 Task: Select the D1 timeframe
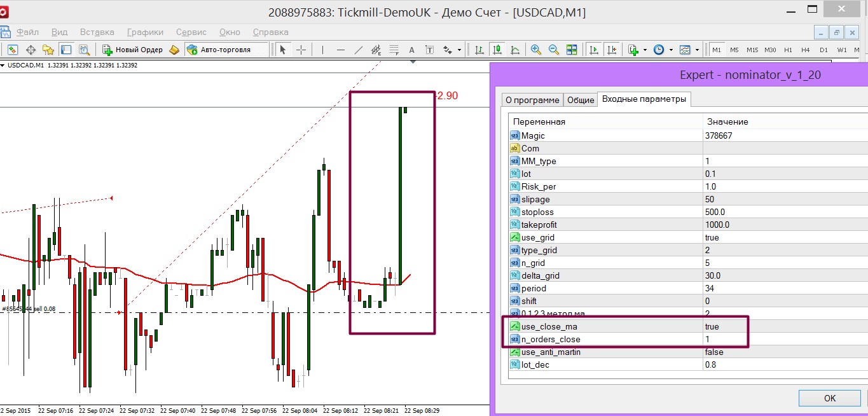click(x=823, y=50)
